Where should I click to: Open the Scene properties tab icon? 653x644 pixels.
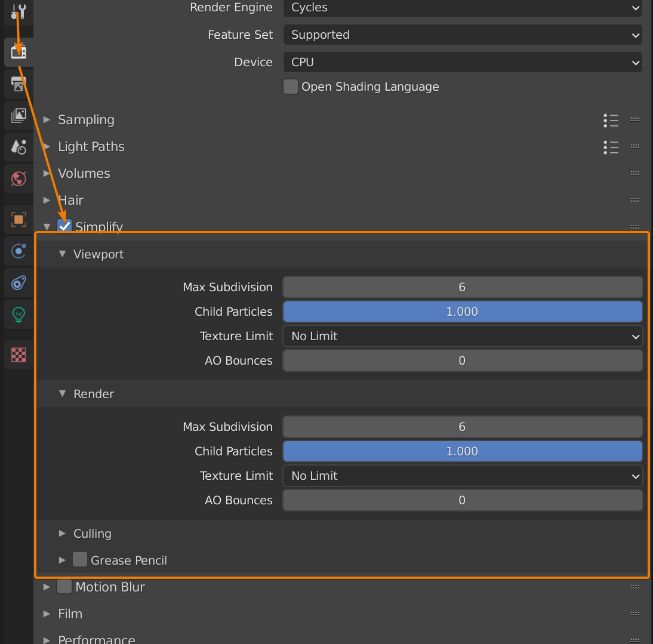pos(19,146)
